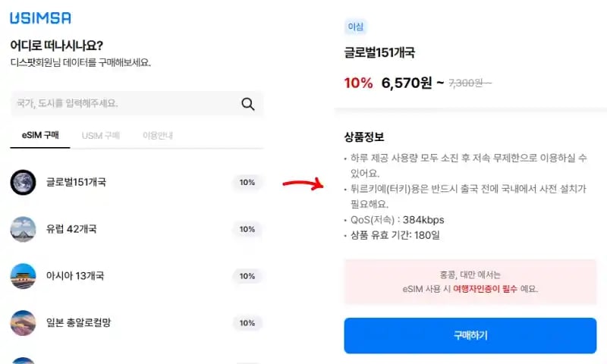Open the 이용안내 tab
The height and width of the screenshot is (364, 607).
click(158, 136)
